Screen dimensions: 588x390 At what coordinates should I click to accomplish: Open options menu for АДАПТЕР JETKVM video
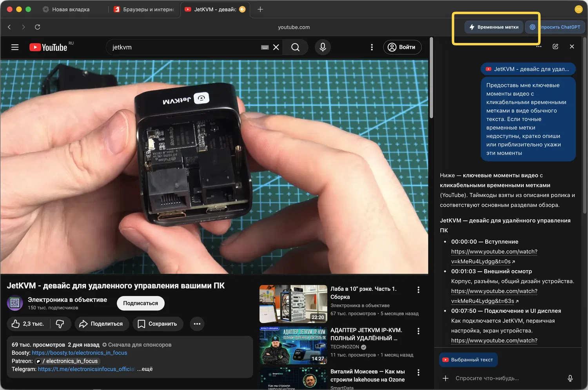coord(418,331)
